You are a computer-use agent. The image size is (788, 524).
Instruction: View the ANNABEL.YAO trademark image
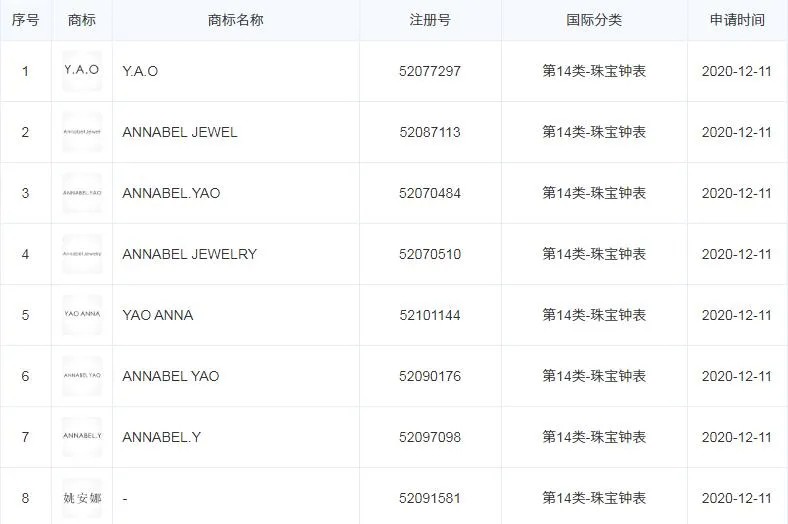coord(82,193)
